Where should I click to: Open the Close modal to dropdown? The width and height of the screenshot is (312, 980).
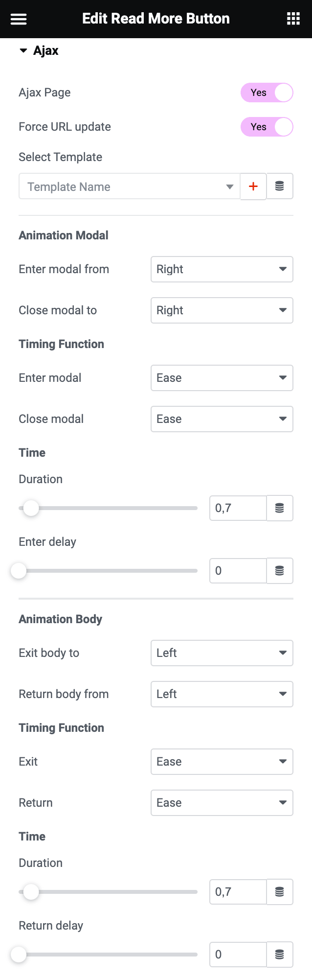(222, 310)
